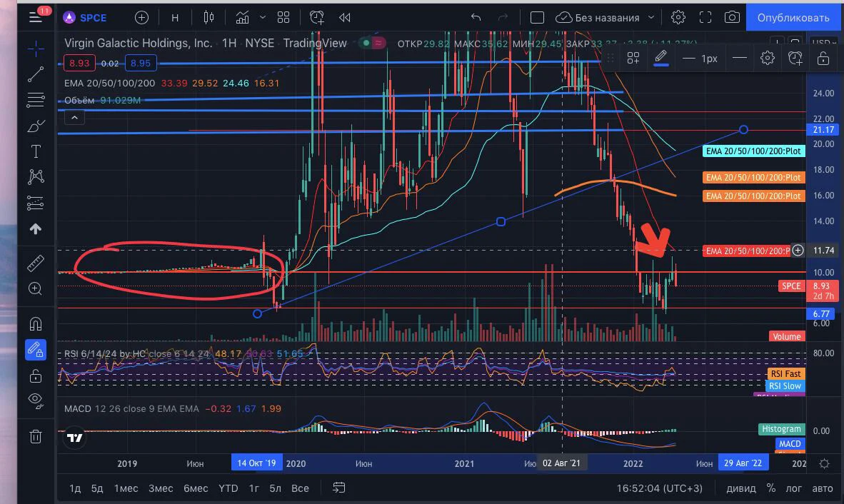The image size is (844, 504).
Task: Select the 'Все' time range
Action: tap(301, 488)
